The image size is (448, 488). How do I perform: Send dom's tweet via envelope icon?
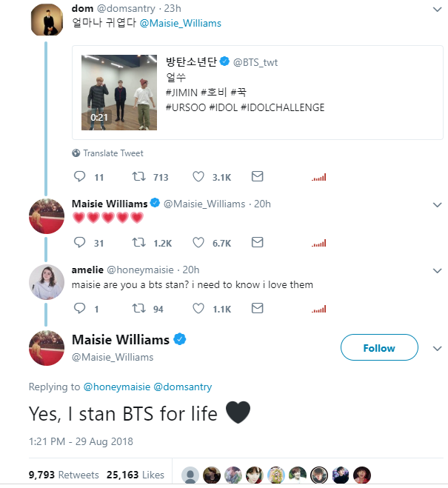[257, 177]
